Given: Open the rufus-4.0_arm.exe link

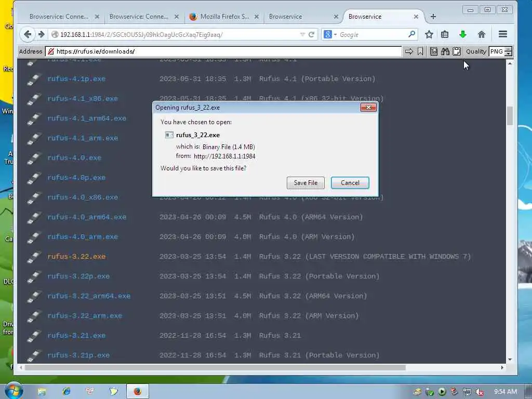Looking at the screenshot, I should (x=83, y=236).
